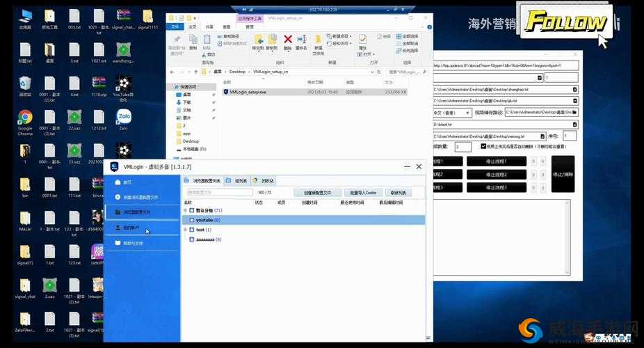Viewport: 644px width, 348px height.
Task: Click copy path in Explorer ribbon
Action: click(x=228, y=36)
